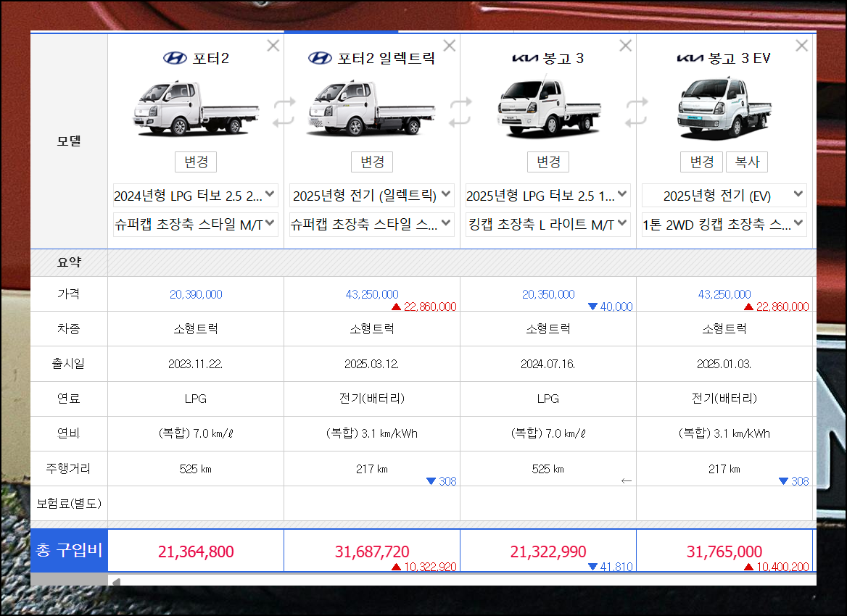Click the 포터2 model title
The image size is (847, 616).
click(211, 58)
